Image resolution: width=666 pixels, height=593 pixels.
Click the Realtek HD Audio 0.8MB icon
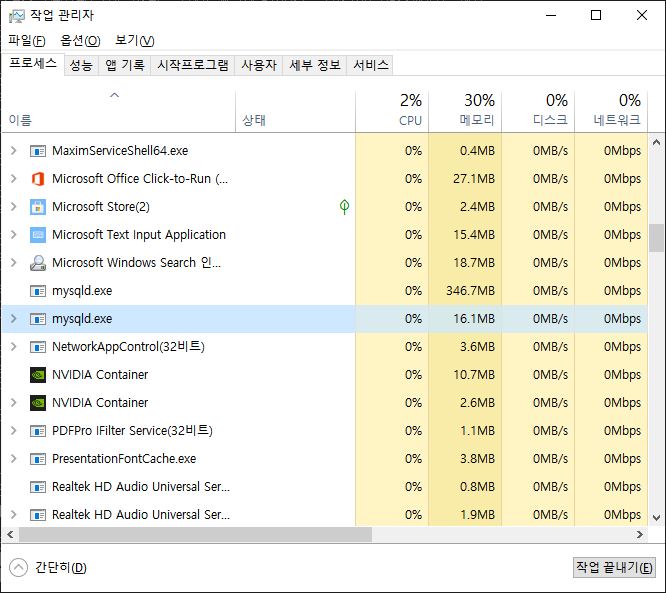point(38,487)
